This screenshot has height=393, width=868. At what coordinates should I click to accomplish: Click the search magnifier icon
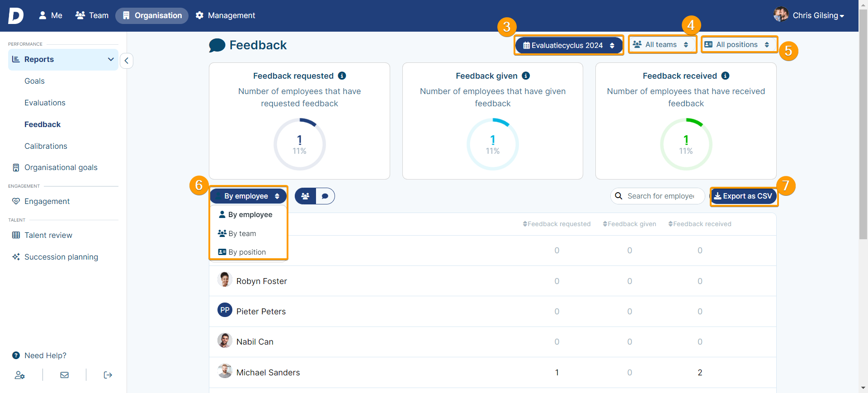point(618,196)
